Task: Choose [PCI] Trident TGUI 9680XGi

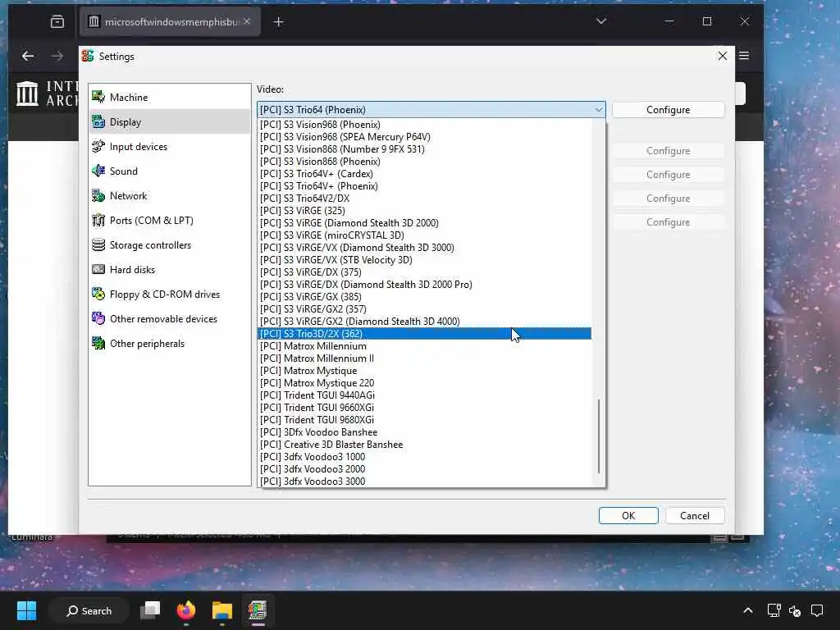Action: coord(424,420)
